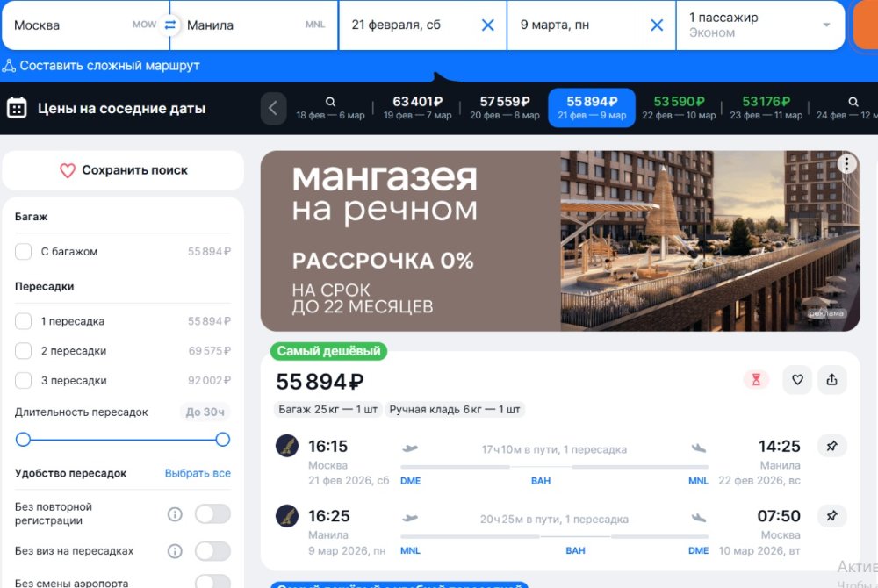Click the DME code on the outbound flight
878x588 pixels.
point(410,481)
